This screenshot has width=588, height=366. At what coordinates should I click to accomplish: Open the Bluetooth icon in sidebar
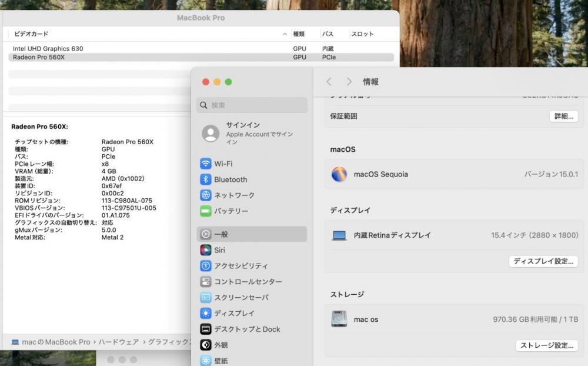205,179
